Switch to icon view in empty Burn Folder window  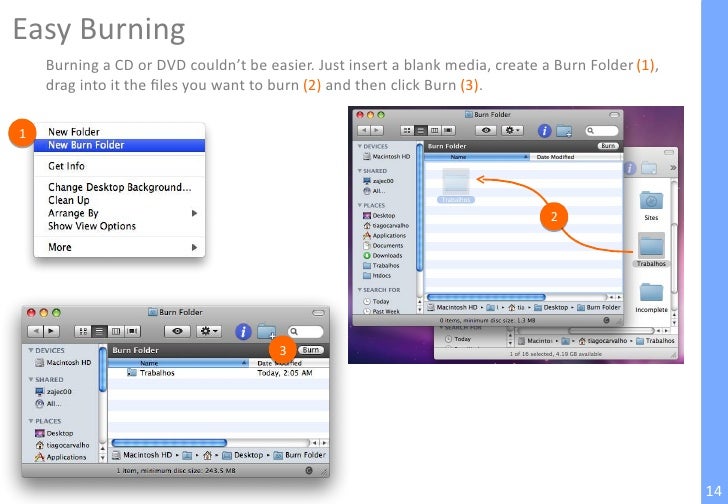tap(407, 131)
